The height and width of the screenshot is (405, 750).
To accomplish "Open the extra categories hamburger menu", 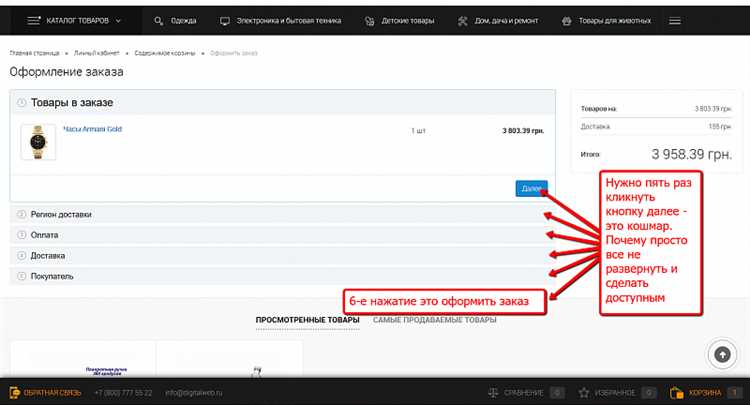I will coord(675,21).
